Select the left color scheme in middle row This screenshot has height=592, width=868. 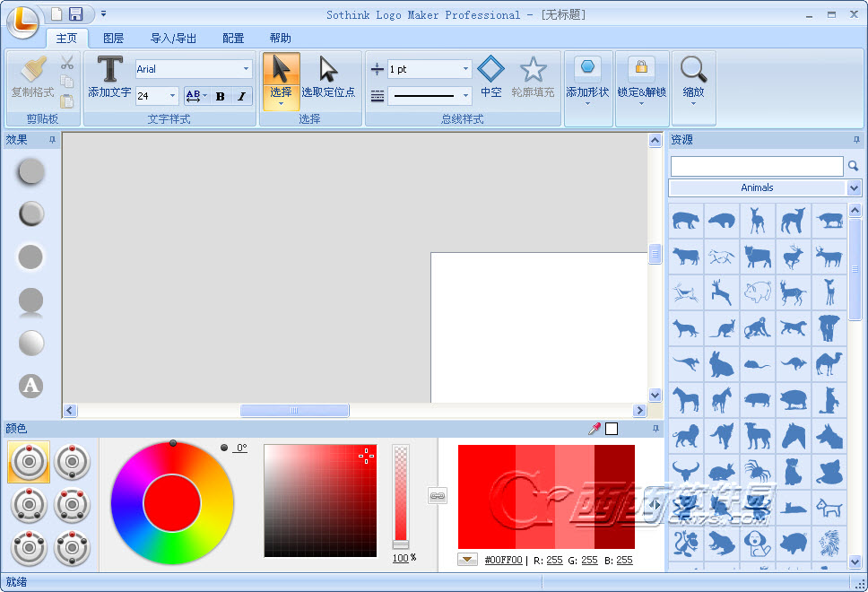click(x=29, y=505)
